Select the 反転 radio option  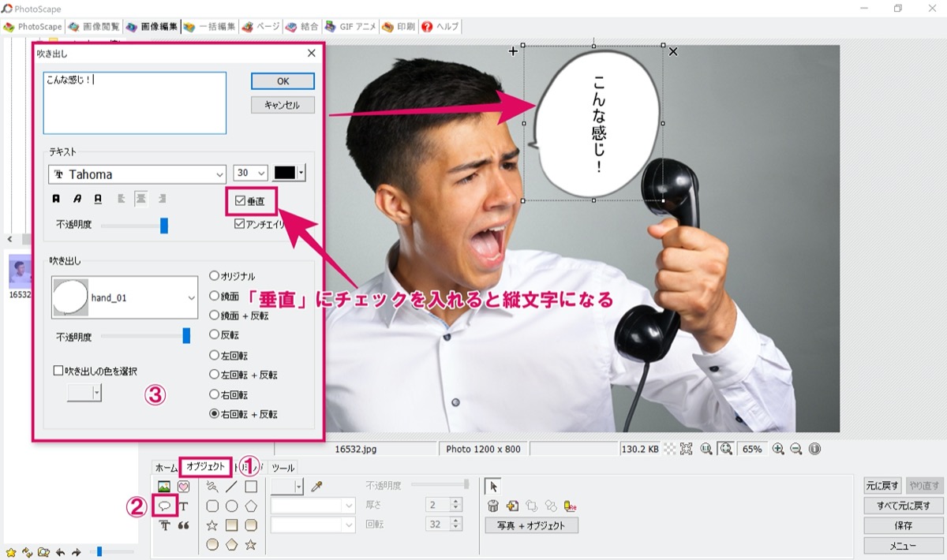pyautogui.click(x=214, y=335)
